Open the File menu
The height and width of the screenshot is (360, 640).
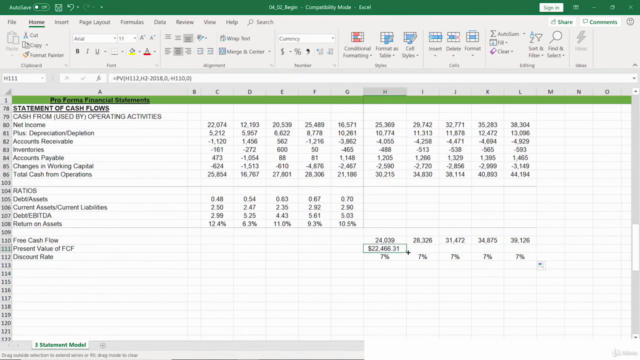coord(12,22)
